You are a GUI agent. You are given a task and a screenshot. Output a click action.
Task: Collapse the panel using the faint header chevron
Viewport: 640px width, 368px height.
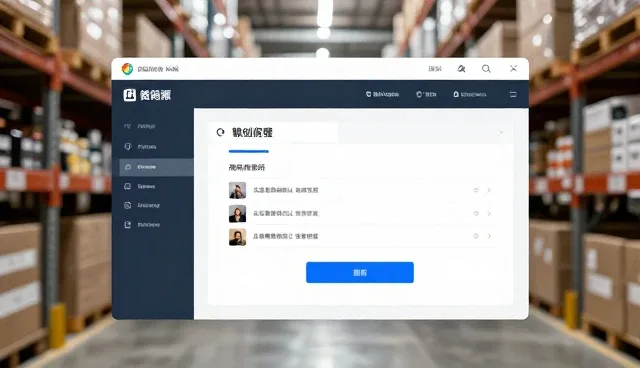[x=501, y=133]
